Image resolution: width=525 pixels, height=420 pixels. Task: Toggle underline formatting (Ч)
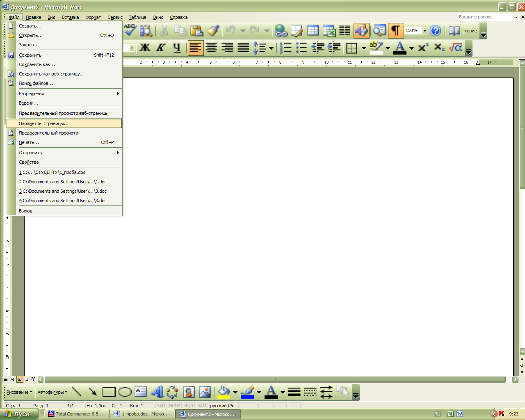pos(177,48)
